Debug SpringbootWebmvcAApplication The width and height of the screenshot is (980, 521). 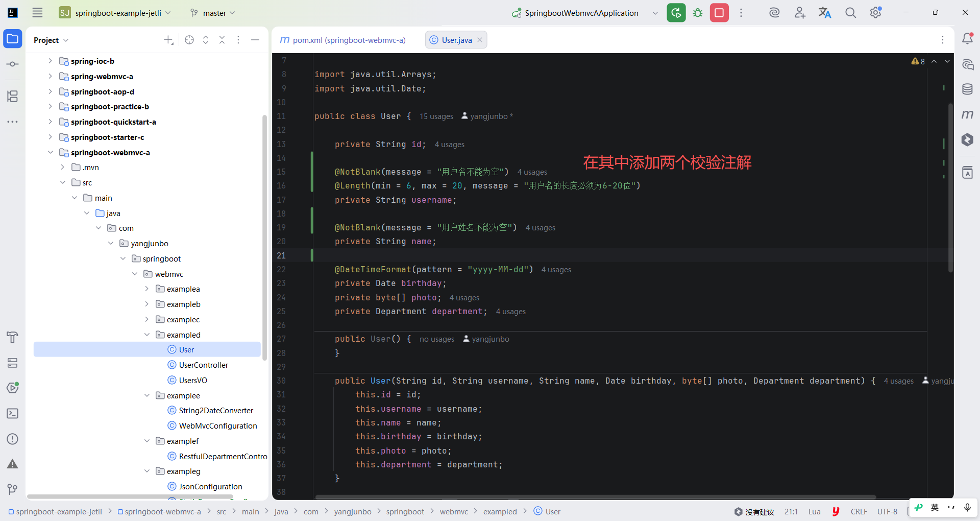click(698, 13)
